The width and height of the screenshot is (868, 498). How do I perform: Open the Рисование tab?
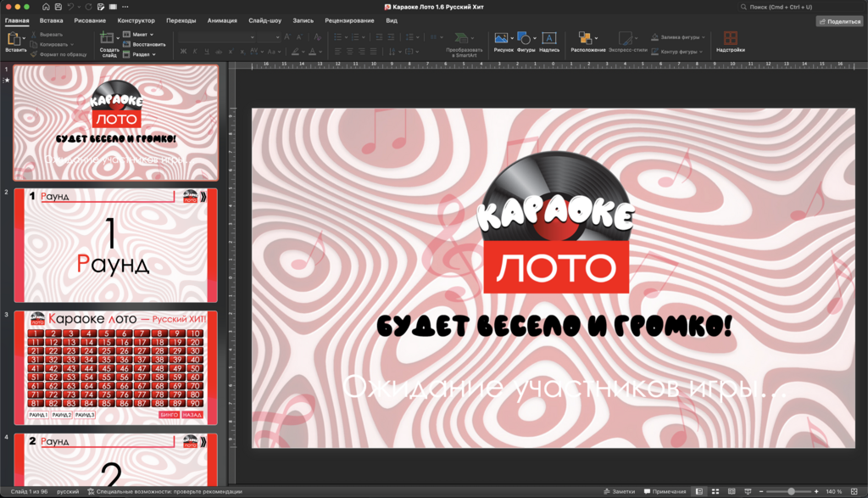pos(90,20)
